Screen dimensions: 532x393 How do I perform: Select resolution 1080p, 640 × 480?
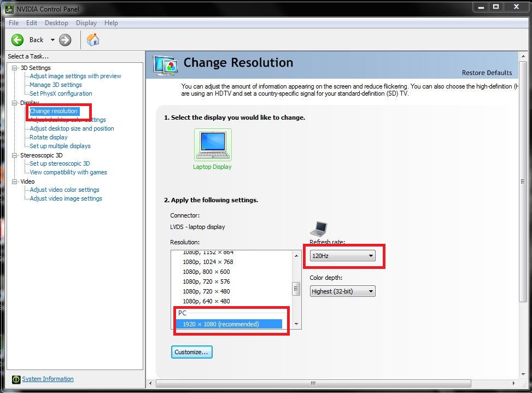pyautogui.click(x=206, y=301)
